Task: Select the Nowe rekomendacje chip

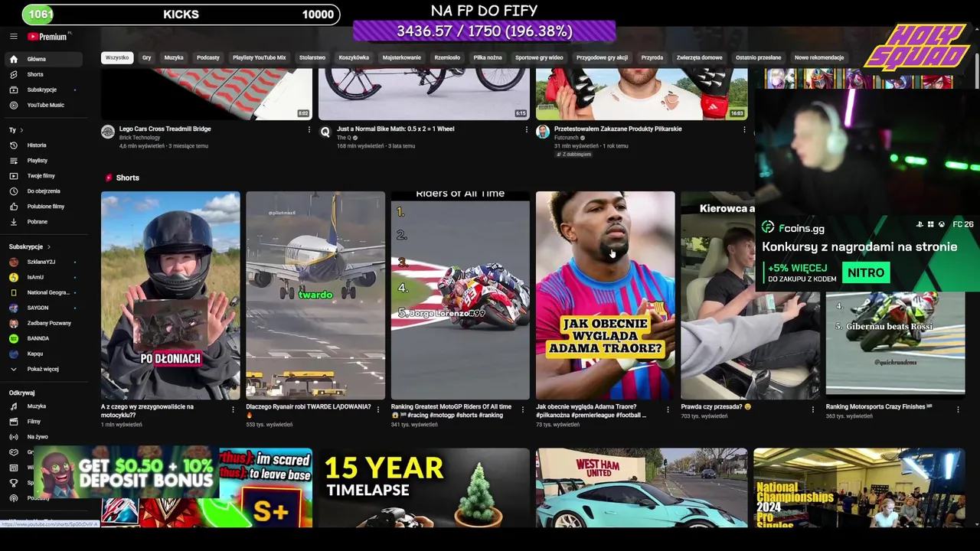Action: point(819,57)
